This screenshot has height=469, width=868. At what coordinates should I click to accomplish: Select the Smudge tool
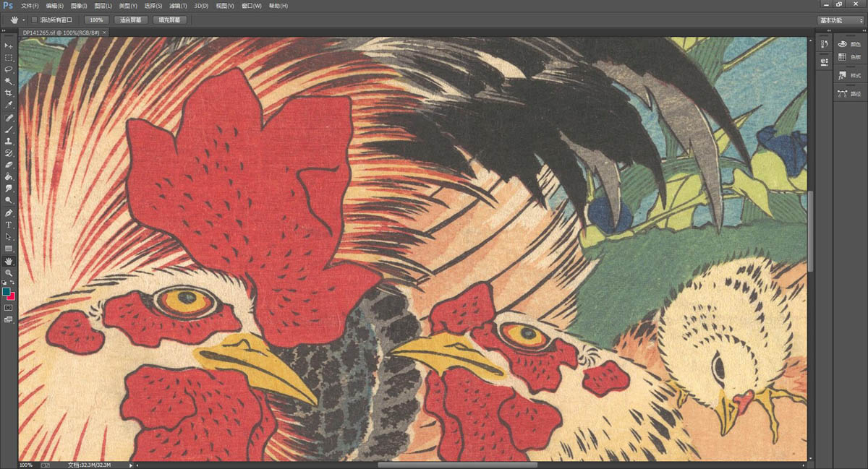[x=9, y=188]
